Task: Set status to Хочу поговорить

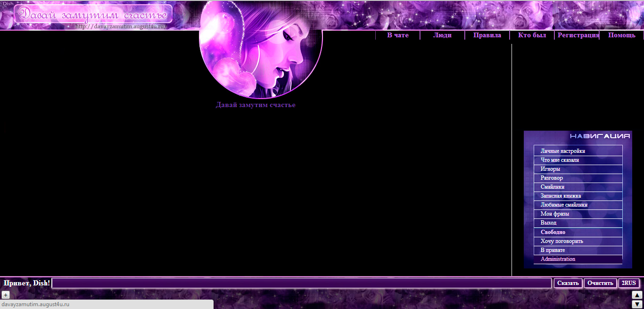Action: [578, 241]
